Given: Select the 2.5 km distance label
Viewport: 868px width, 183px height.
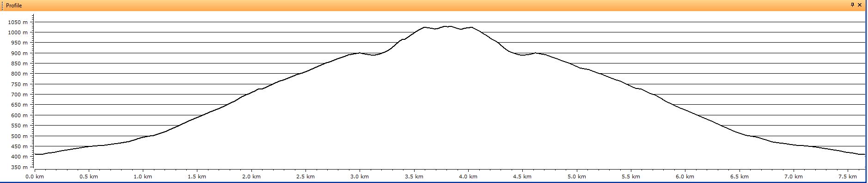Looking at the screenshot, I should pyautogui.click(x=306, y=177).
